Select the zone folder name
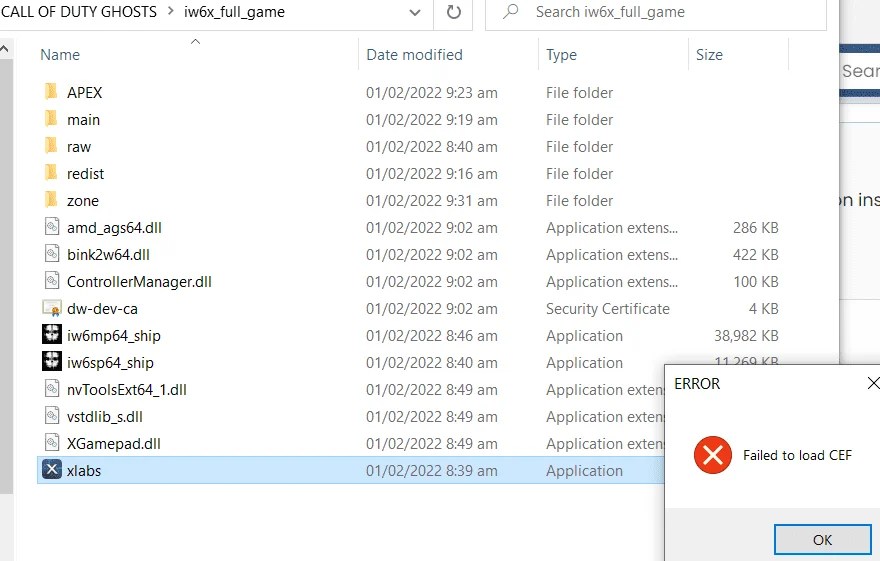This screenshot has width=880, height=561. point(82,200)
